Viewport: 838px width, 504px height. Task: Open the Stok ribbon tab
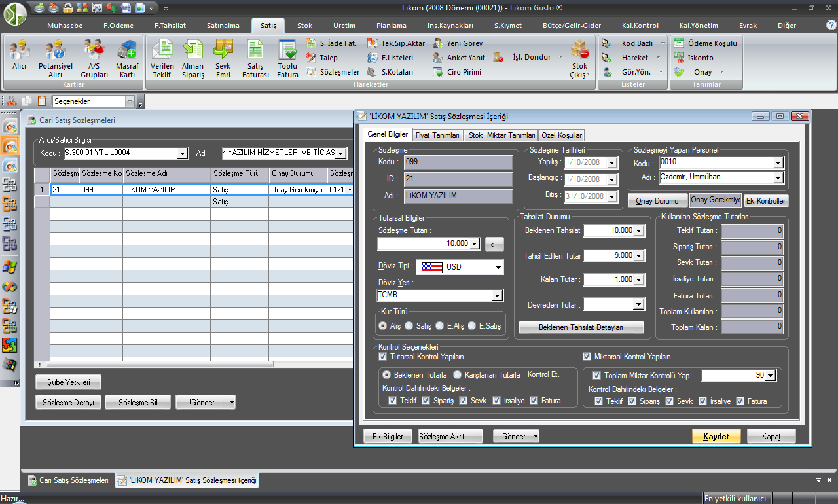click(x=304, y=26)
